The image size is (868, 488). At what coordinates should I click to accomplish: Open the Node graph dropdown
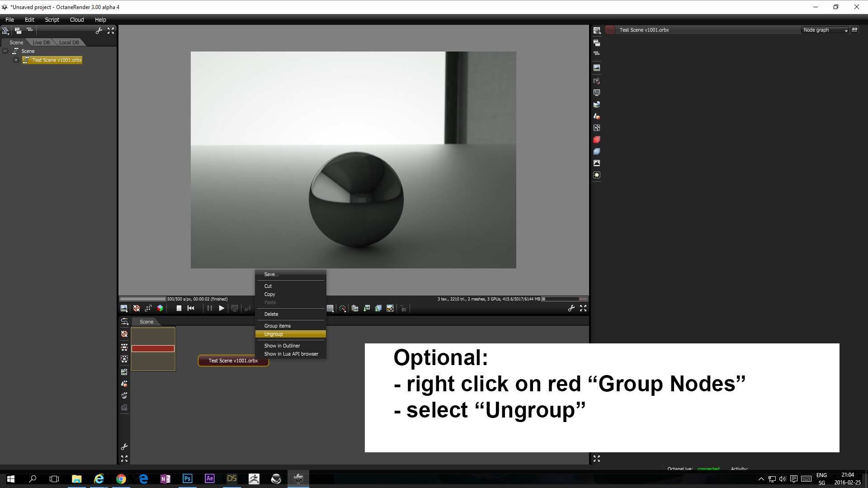(825, 30)
